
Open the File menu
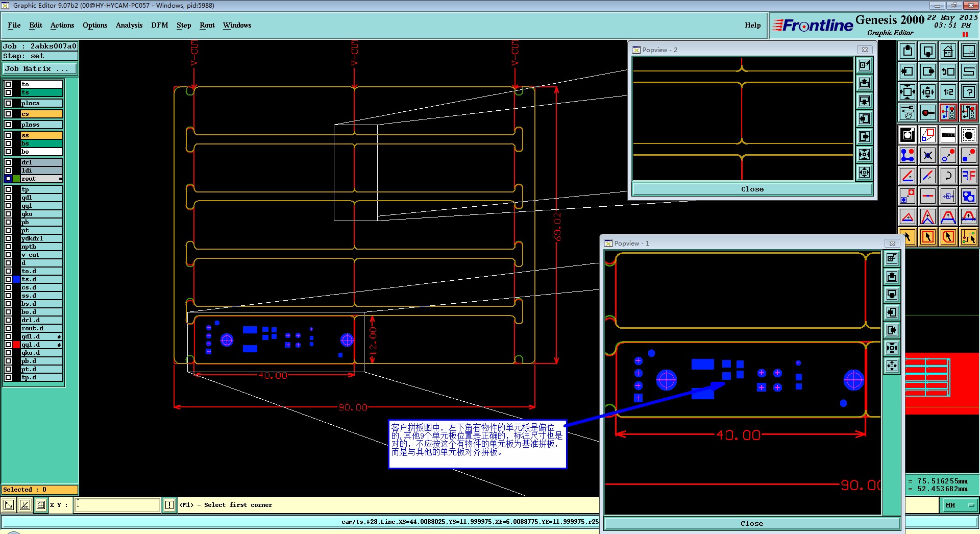click(x=14, y=25)
